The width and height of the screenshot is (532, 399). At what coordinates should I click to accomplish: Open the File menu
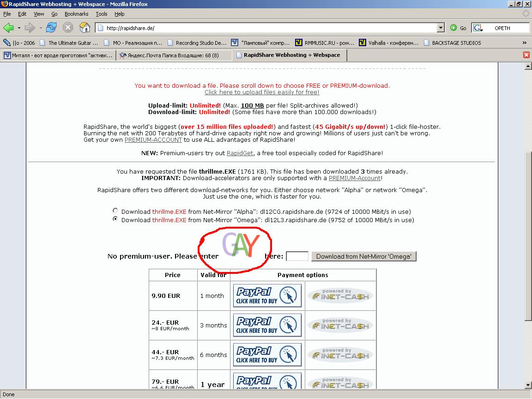(7, 14)
